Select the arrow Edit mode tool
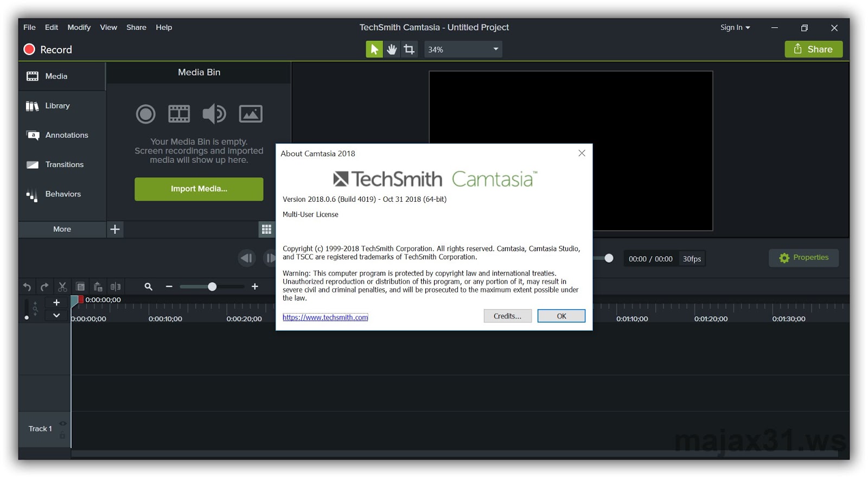Viewport: 868px width, 478px height. pyautogui.click(x=374, y=49)
